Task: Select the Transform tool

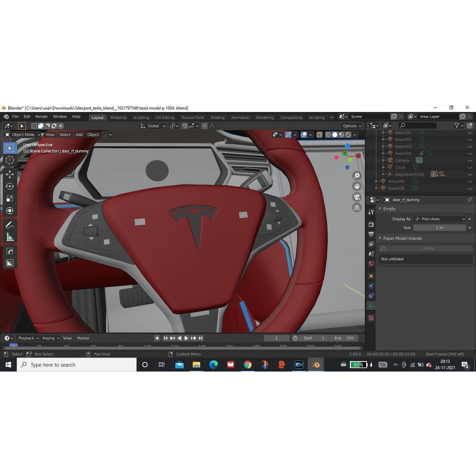Action: tap(10, 210)
